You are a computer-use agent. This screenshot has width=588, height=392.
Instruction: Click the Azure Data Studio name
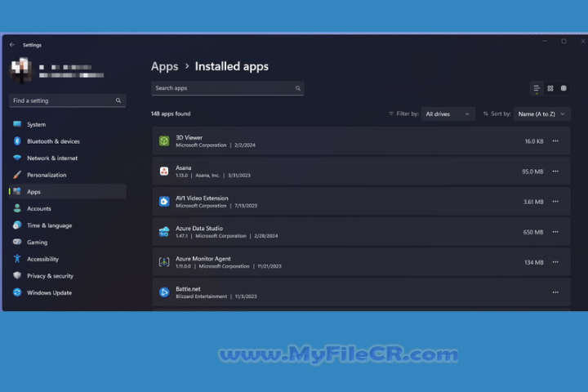click(199, 228)
